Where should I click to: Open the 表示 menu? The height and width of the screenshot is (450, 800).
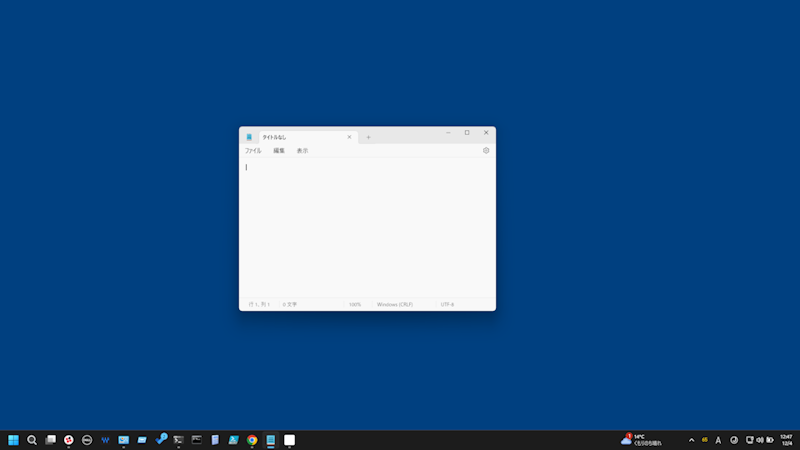303,151
